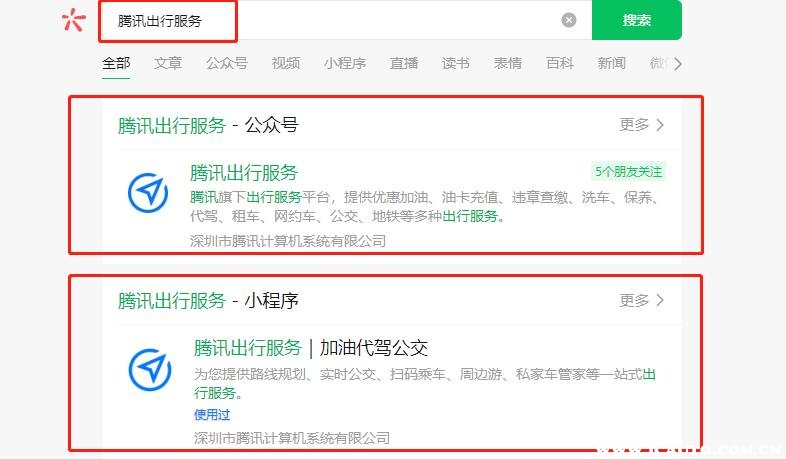
Task: Open the 新闻 tab
Action: tap(612, 63)
